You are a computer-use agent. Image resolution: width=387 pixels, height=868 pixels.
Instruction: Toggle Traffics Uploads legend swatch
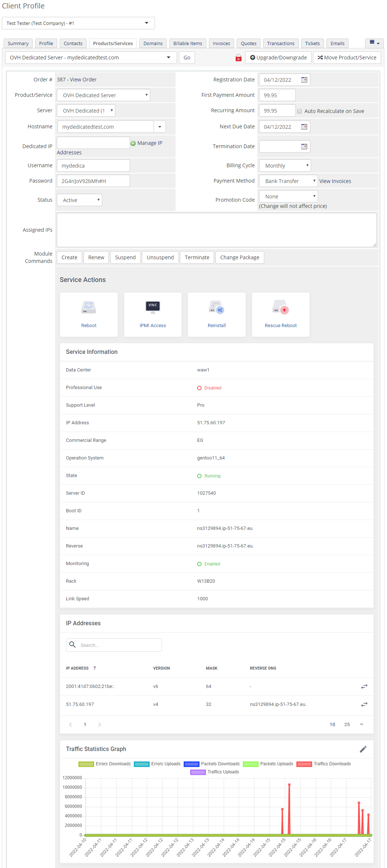(198, 772)
